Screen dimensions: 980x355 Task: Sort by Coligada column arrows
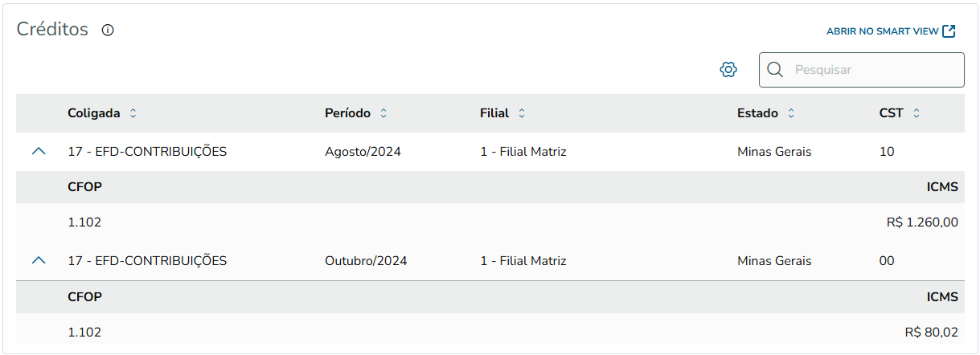(133, 113)
